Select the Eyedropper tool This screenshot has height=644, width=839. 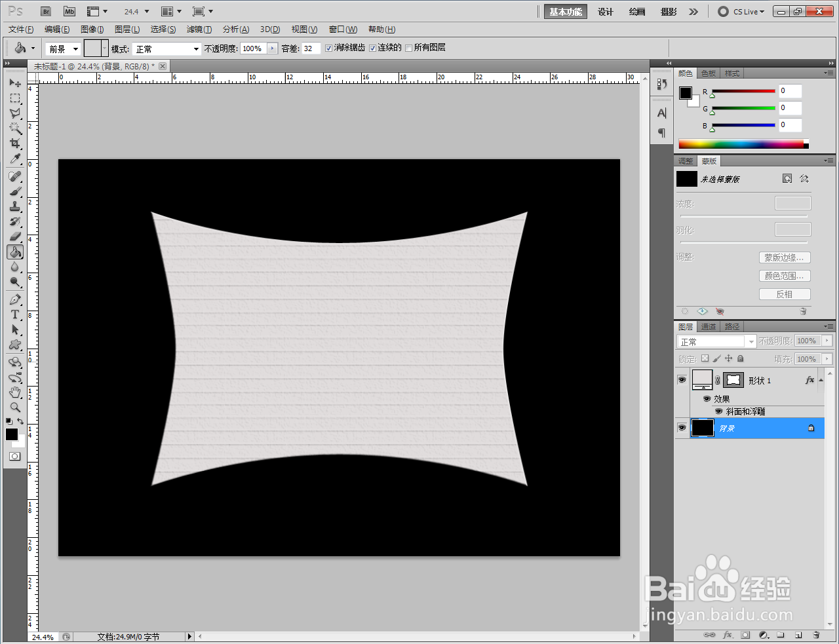[x=15, y=159]
